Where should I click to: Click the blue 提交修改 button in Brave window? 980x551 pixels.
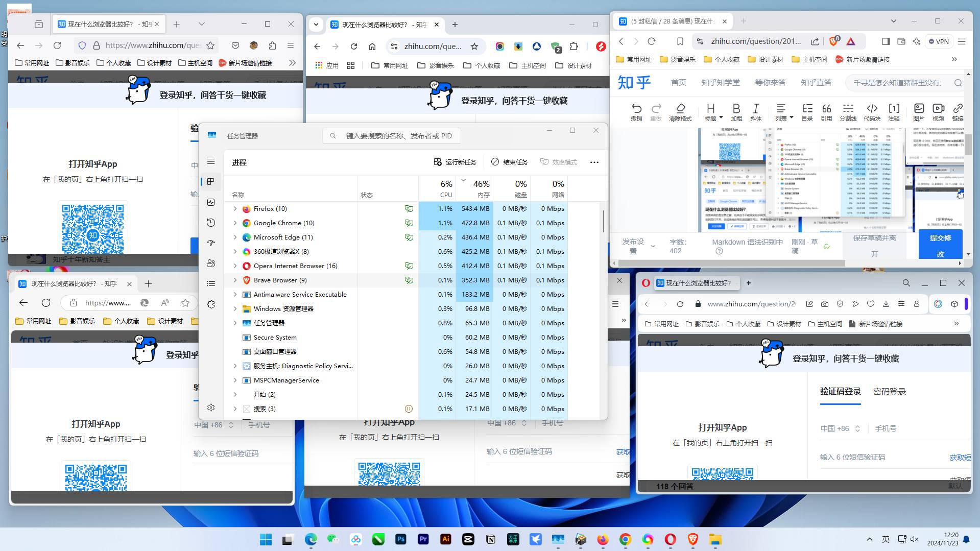pos(940,245)
